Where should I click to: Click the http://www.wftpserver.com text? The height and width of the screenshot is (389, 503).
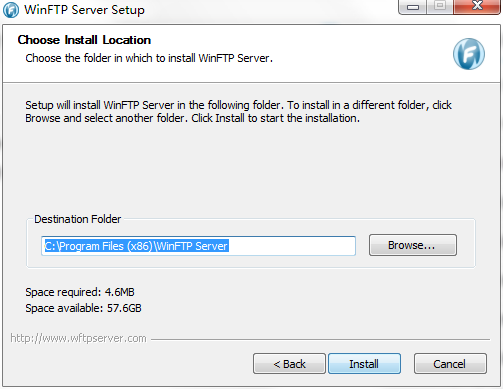click(x=78, y=338)
